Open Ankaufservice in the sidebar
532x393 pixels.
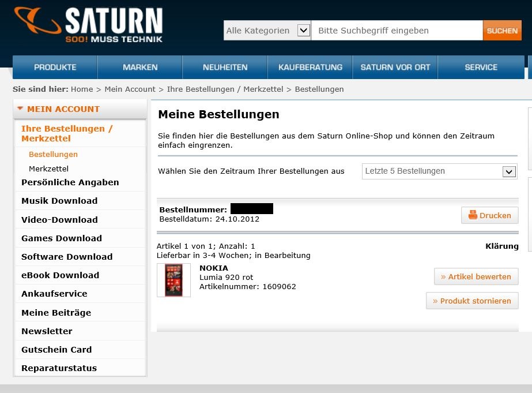(x=54, y=294)
